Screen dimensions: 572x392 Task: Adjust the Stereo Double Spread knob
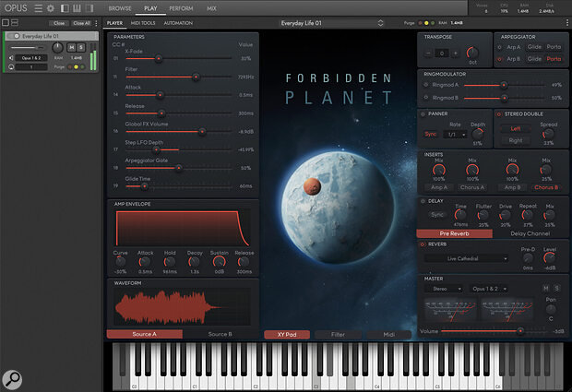tap(548, 134)
